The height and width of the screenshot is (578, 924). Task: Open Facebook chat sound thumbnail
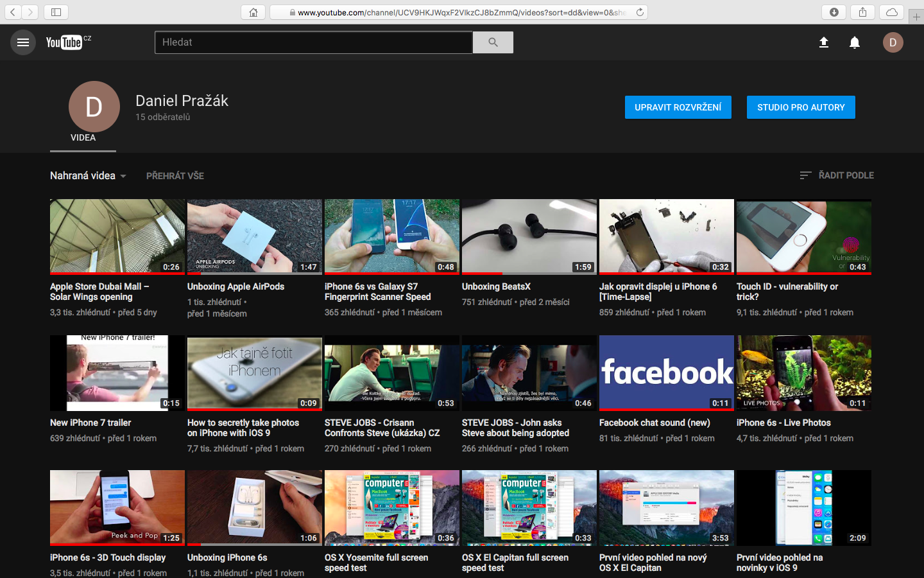point(667,373)
